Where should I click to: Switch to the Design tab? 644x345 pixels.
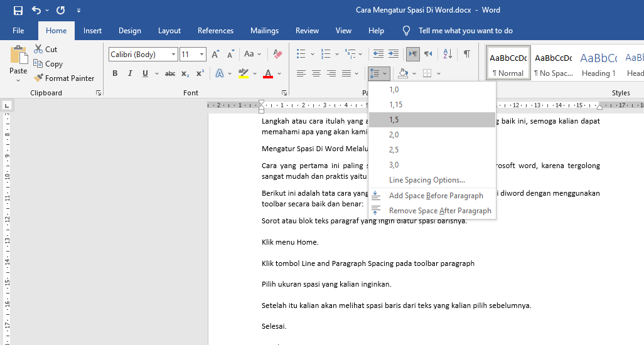pos(130,31)
